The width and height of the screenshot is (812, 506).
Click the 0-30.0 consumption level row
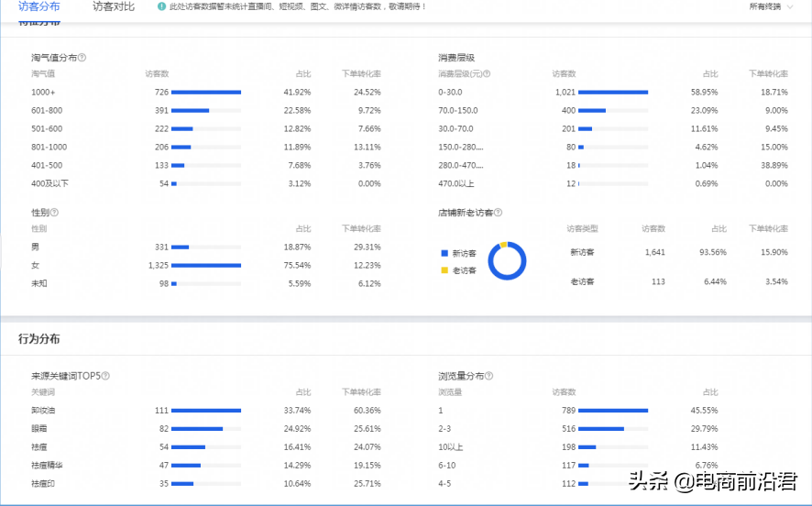click(613, 93)
